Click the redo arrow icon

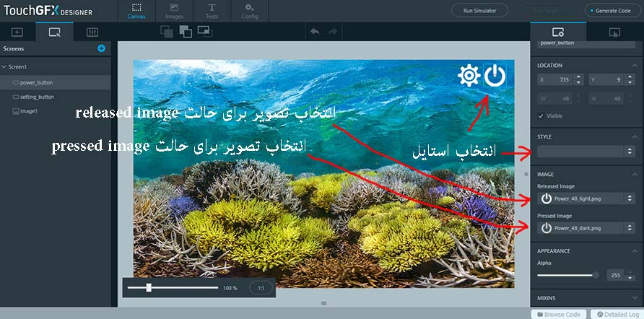[333, 32]
